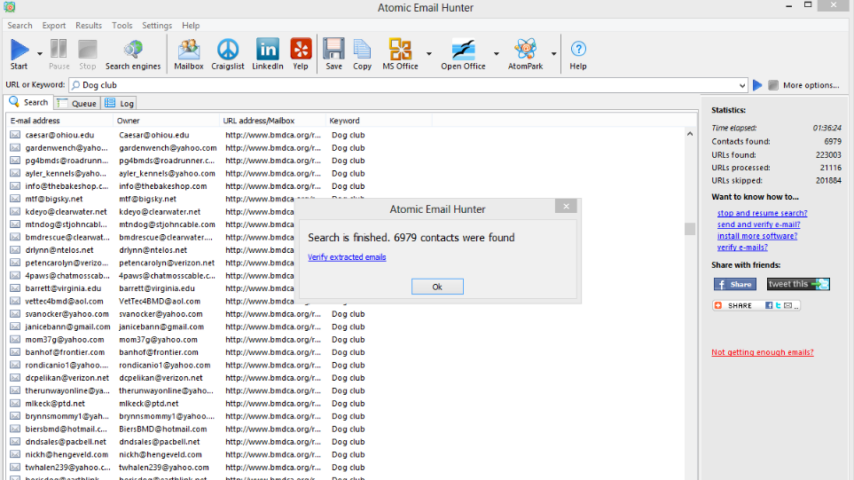Click 'stop and resume search?' link
This screenshot has width=854, height=480.
point(762,213)
